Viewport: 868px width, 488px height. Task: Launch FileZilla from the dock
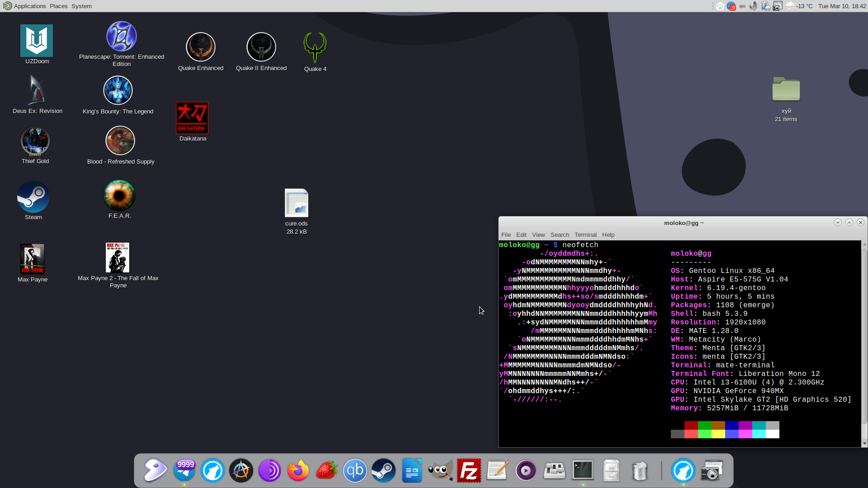pyautogui.click(x=469, y=471)
